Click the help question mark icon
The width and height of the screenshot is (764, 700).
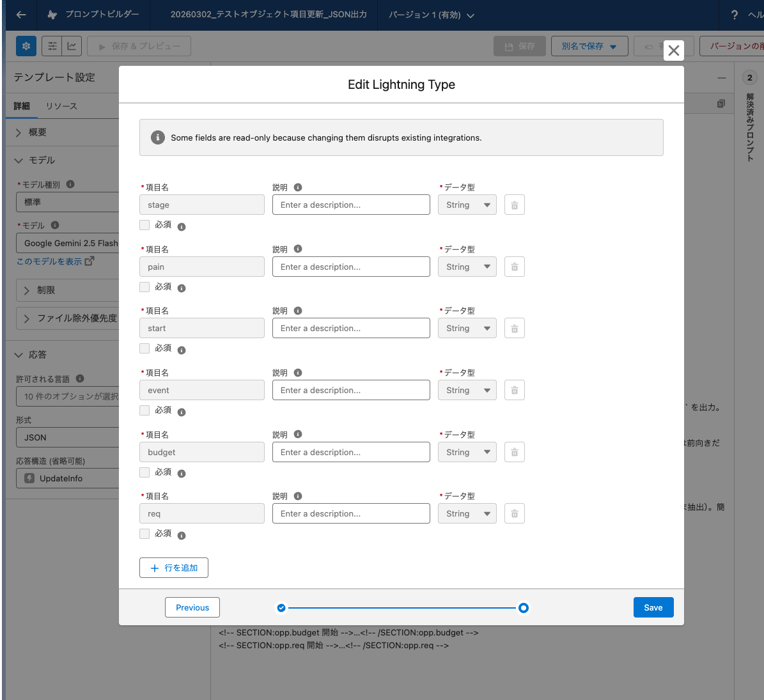[x=735, y=15]
